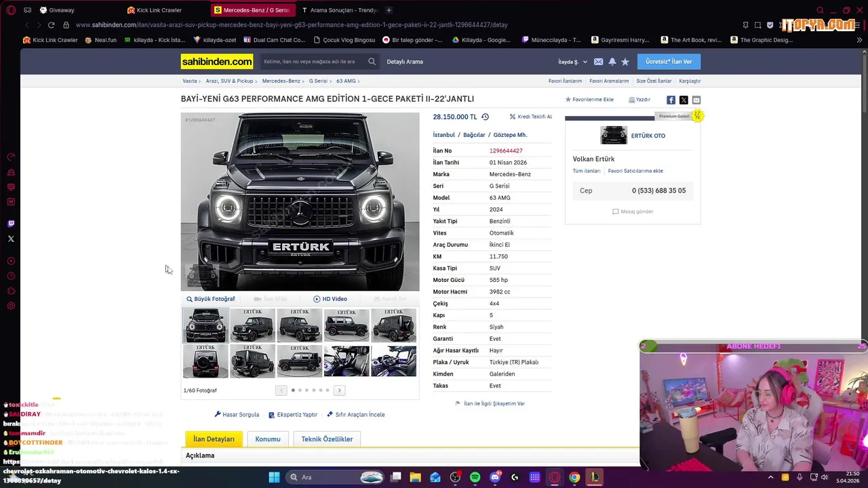This screenshot has width=868, height=488.
Task: Select the İlan Detayları tab
Action: point(214,439)
